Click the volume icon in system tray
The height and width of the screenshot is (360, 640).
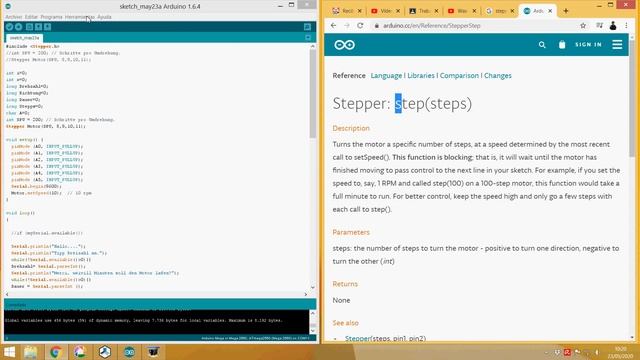(596, 352)
